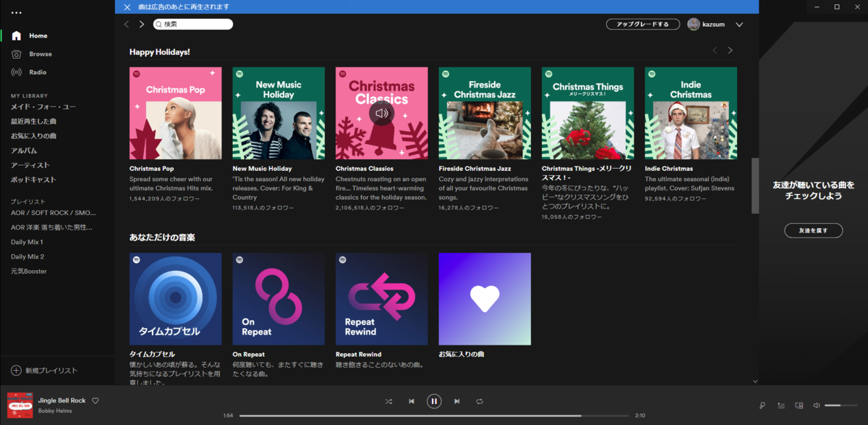
Task: Open タイムカプセル playlist cover
Action: click(x=176, y=299)
